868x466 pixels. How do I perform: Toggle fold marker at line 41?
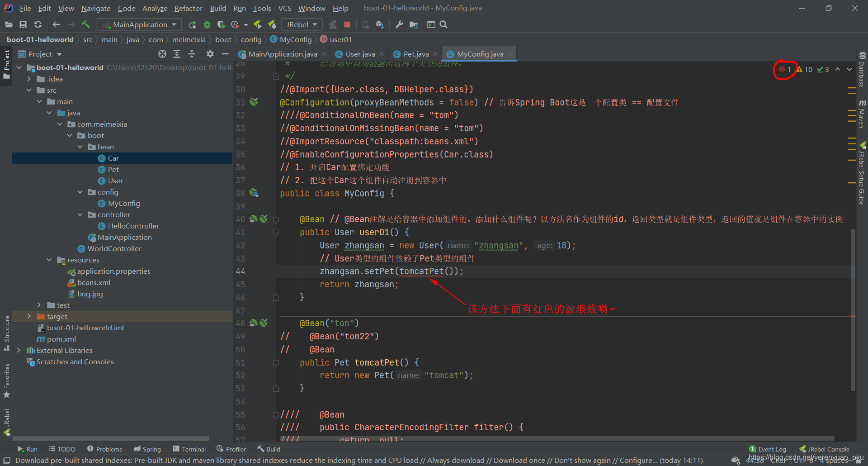[276, 233]
